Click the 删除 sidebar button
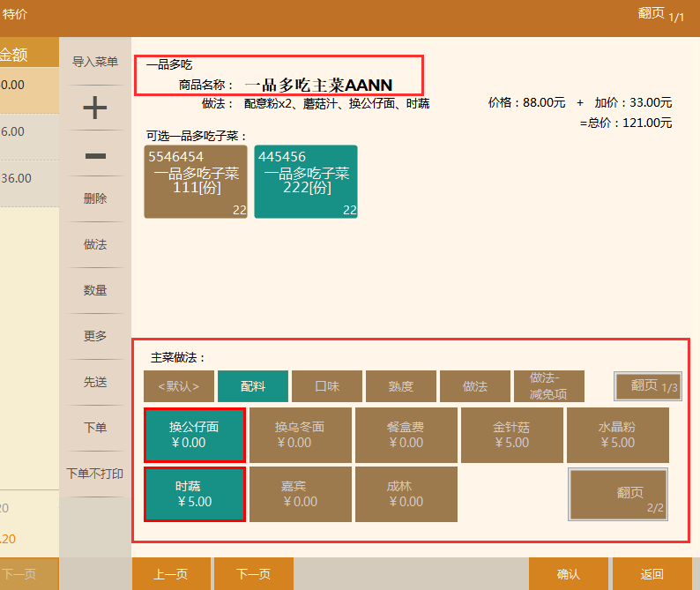The width and height of the screenshot is (700, 590). pos(94,198)
